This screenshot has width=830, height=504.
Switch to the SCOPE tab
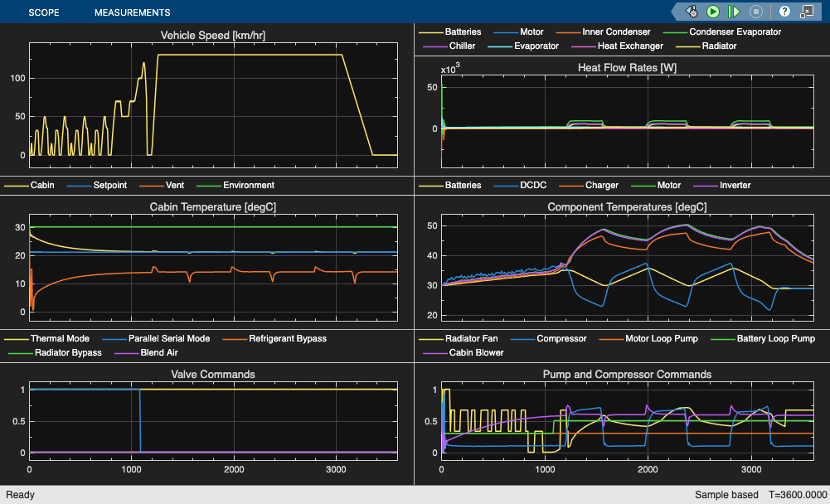click(44, 12)
